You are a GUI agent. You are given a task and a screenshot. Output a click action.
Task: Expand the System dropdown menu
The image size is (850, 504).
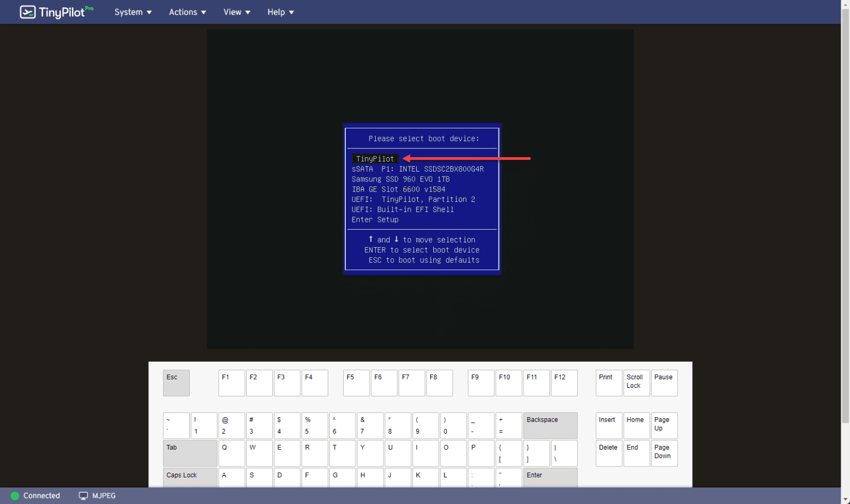(132, 12)
